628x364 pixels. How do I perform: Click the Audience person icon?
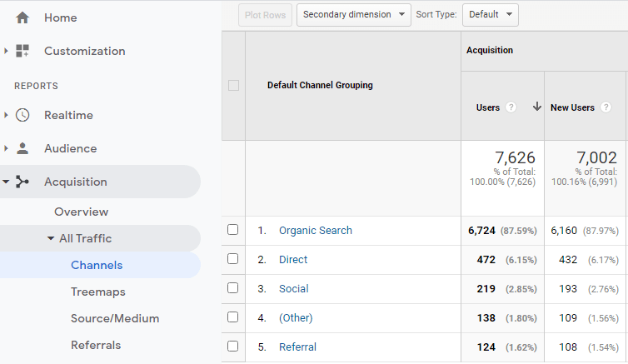(x=22, y=148)
